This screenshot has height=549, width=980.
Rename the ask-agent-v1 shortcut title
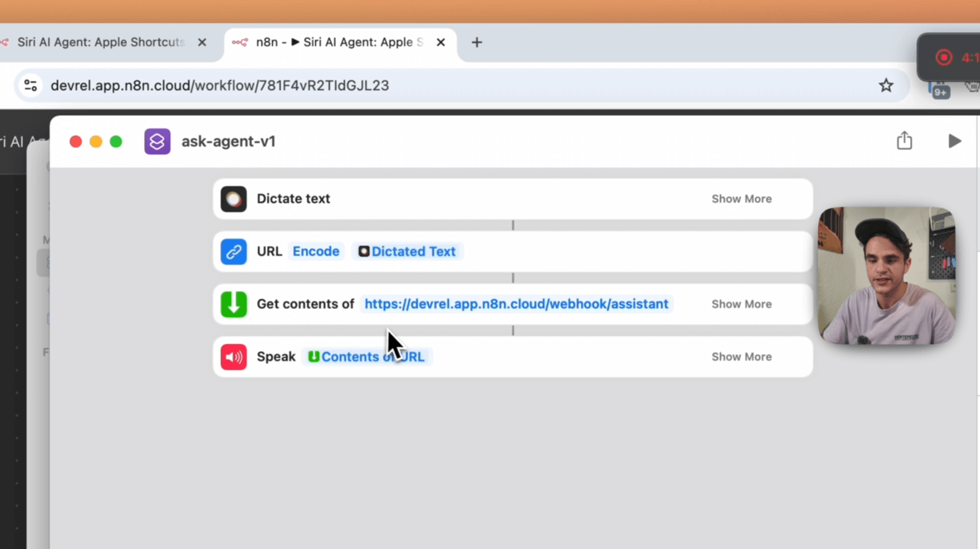pyautogui.click(x=229, y=142)
